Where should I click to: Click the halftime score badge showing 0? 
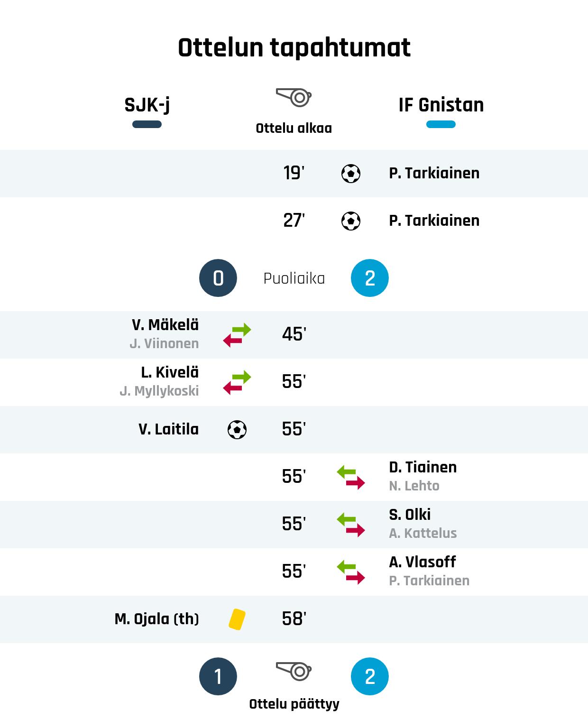pos(218,278)
